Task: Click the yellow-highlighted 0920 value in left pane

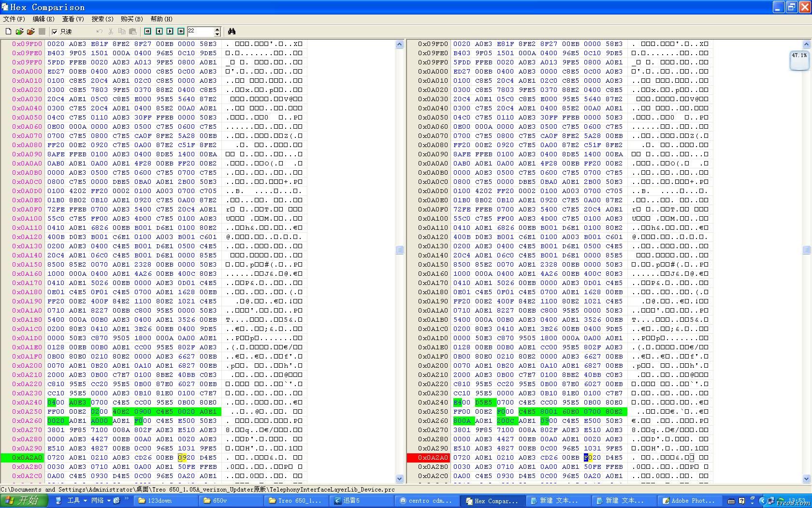Action: tap(186, 458)
